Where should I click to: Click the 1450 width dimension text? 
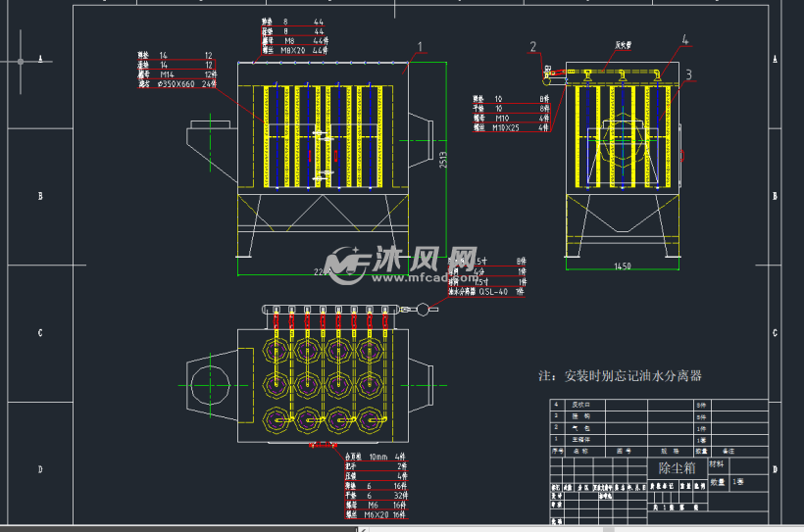[623, 266]
